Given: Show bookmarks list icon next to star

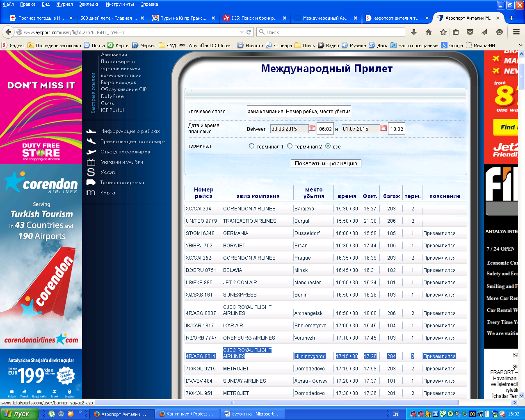Looking at the screenshot, I should 456,32.
